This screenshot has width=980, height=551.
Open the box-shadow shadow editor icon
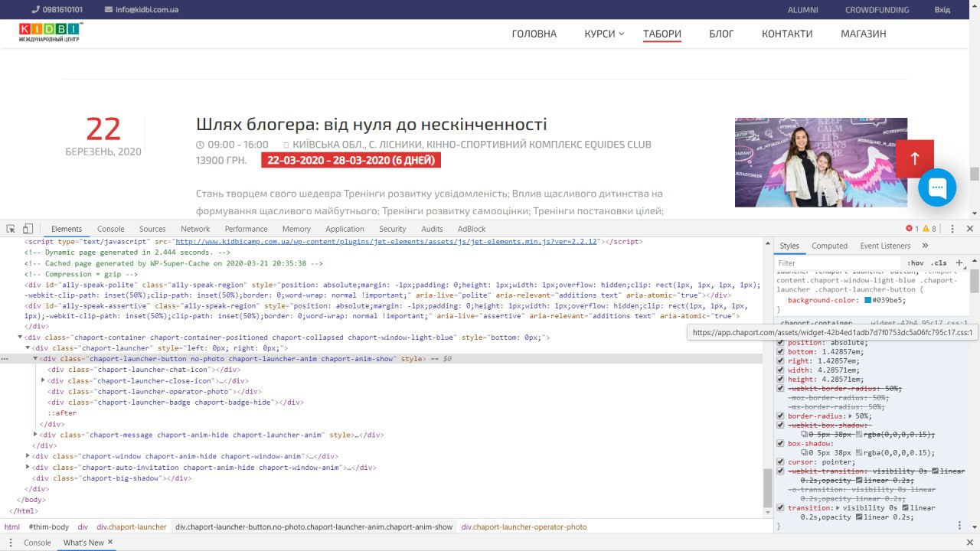pos(804,452)
